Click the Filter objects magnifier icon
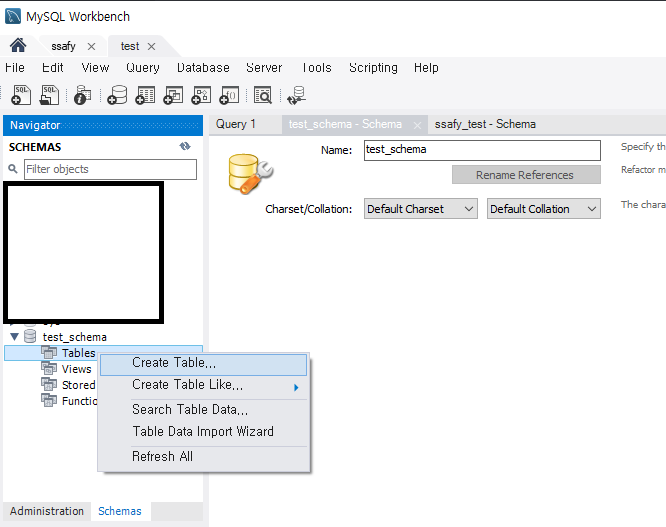The image size is (666, 527). [13, 169]
